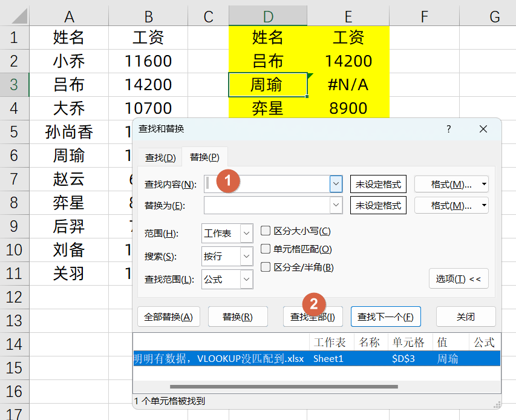
Task: Select column F header
Action: [x=425, y=16]
